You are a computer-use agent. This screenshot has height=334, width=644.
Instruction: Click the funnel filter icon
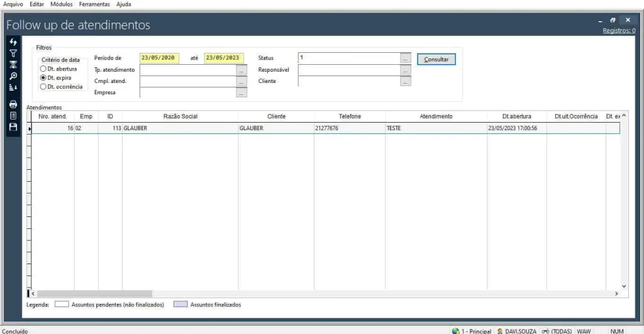[x=13, y=53]
